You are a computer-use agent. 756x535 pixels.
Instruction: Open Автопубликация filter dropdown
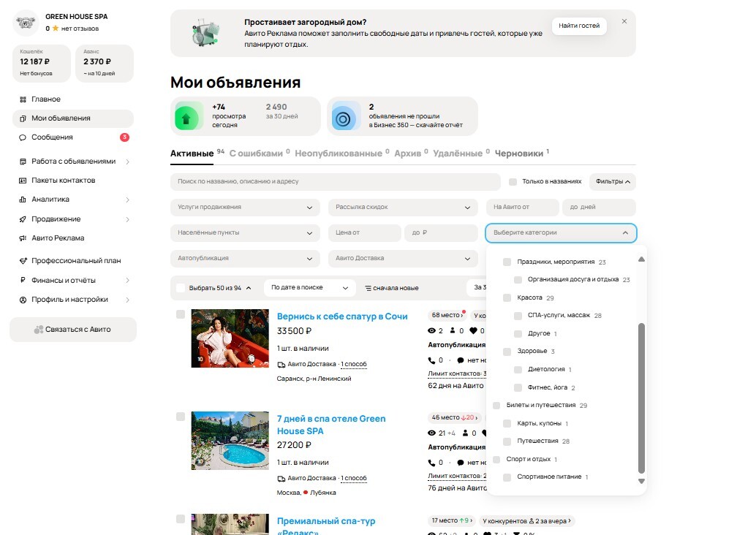[245, 258]
